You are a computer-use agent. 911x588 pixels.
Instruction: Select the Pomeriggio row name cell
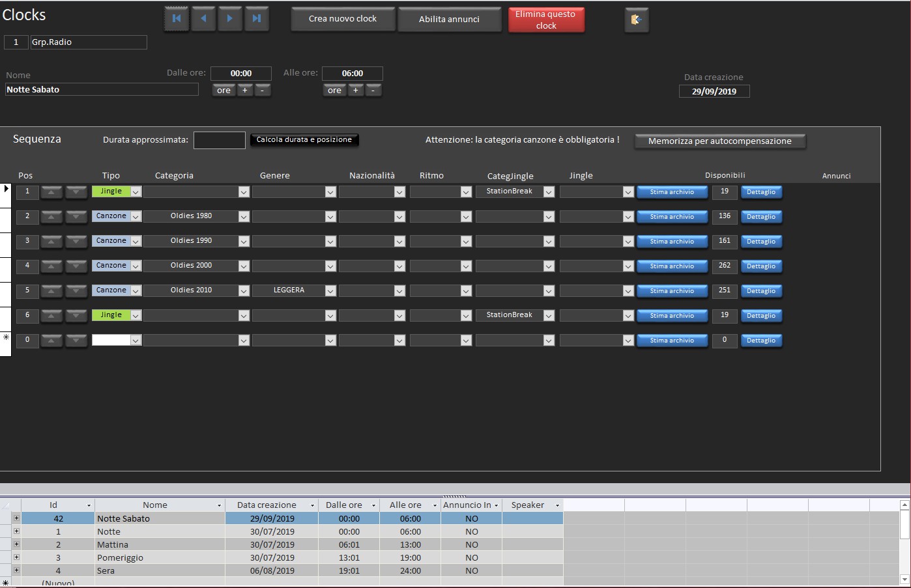point(160,557)
